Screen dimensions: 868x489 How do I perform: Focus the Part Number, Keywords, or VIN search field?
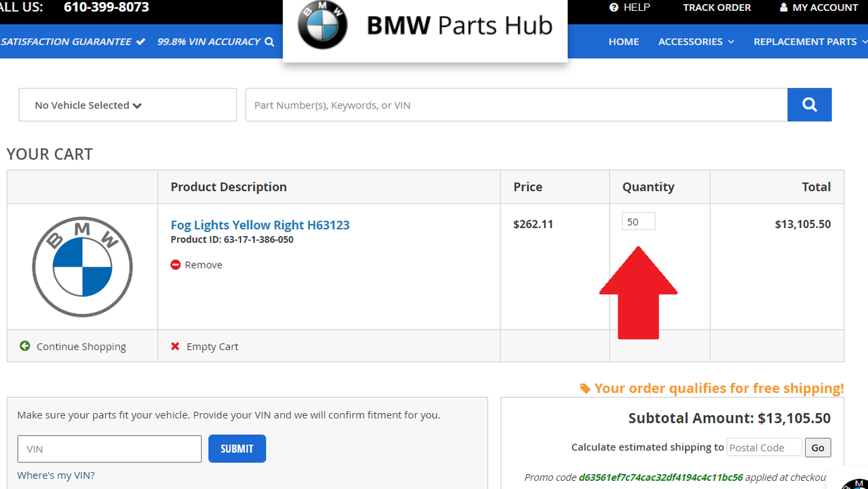[x=516, y=105]
